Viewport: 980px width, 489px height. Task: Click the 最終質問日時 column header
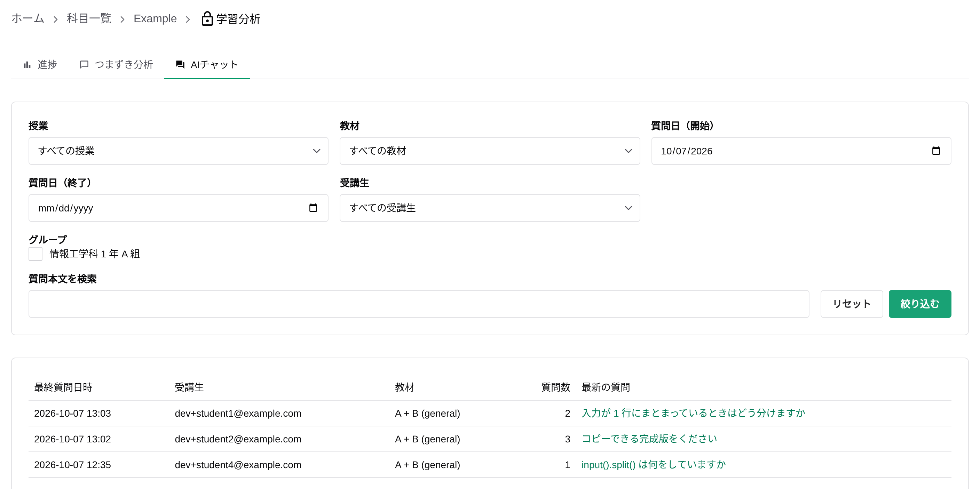(64, 387)
